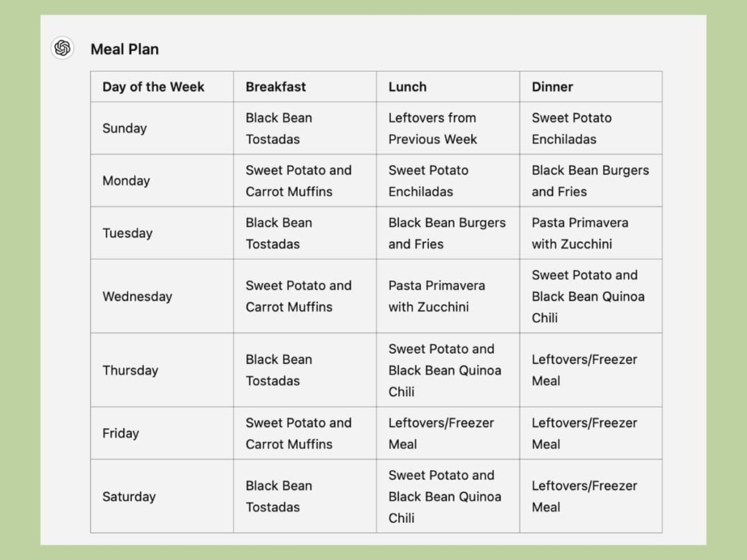The width and height of the screenshot is (747, 560).
Task: Click the Dinner column header
Action: coord(552,87)
